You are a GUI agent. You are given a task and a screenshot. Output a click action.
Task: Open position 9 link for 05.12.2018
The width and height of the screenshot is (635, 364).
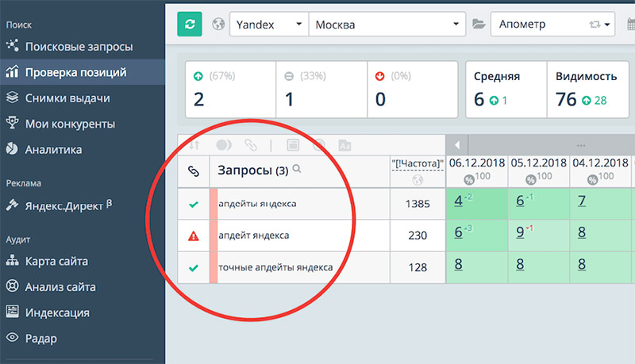tap(520, 232)
